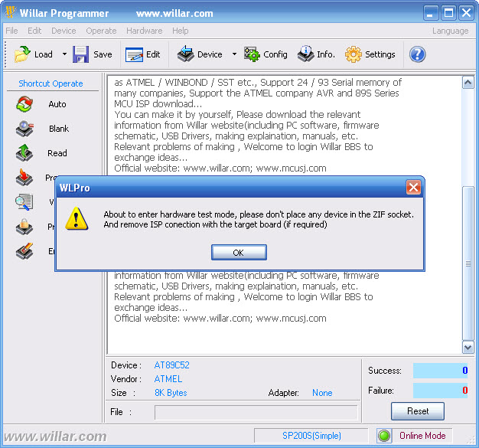Click the Blank check shortcut icon
This screenshot has height=448, width=479.
(x=24, y=129)
